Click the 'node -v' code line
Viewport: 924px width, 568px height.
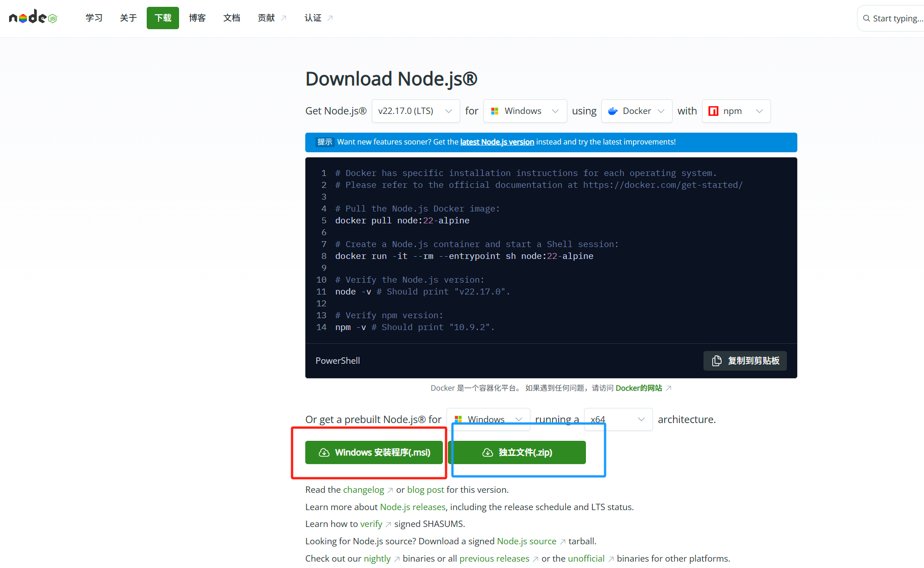pos(423,292)
